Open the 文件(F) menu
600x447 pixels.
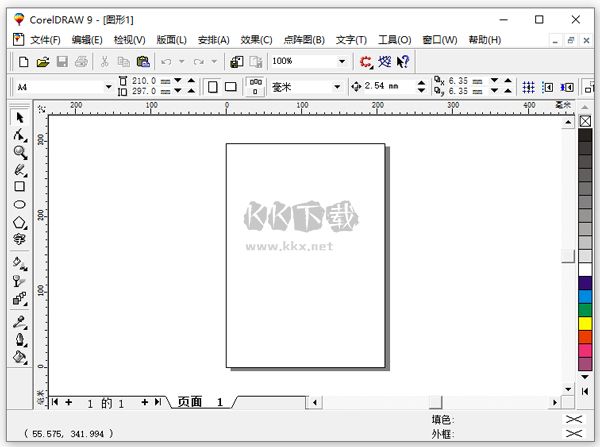45,40
